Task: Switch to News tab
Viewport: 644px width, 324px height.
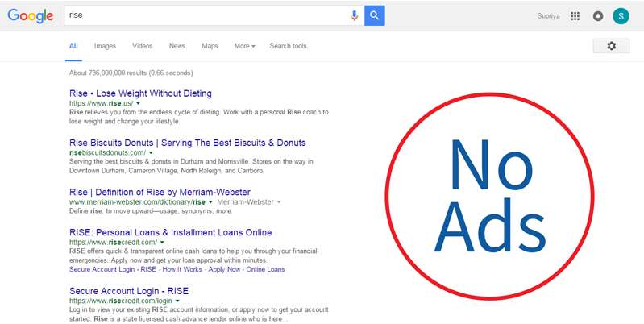Action: pos(177,46)
